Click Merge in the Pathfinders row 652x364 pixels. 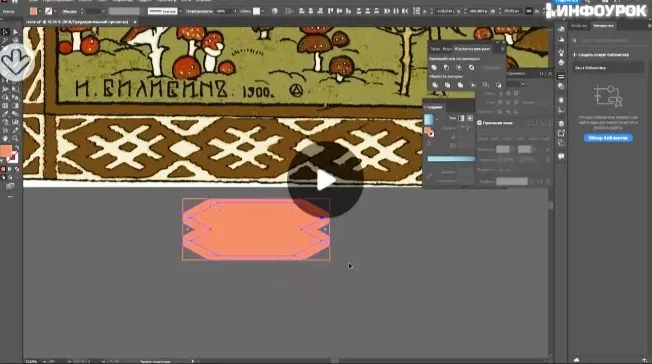click(460, 85)
